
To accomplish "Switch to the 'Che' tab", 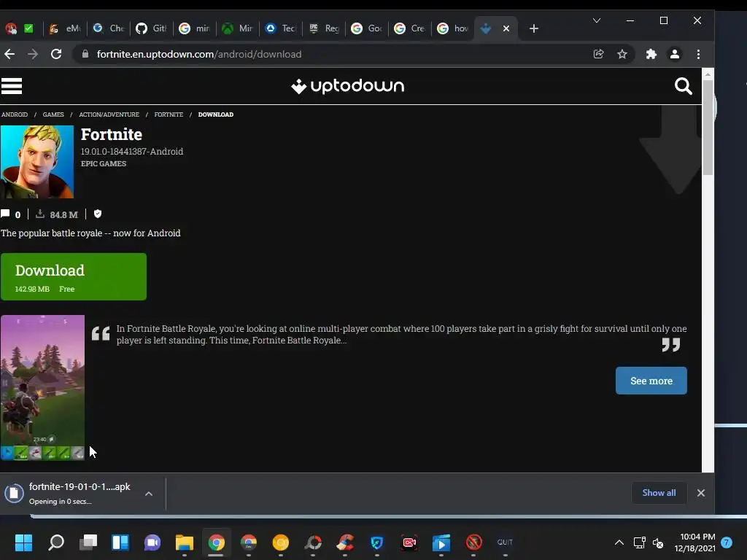I will click(x=108, y=28).
